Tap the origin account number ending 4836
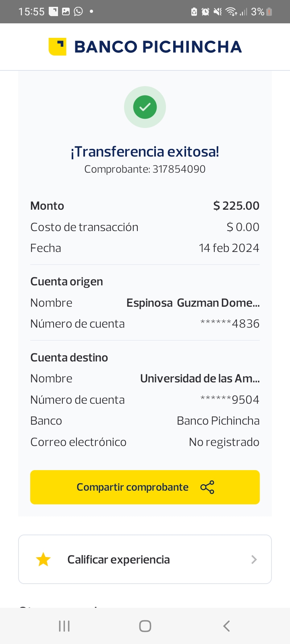 (x=230, y=324)
